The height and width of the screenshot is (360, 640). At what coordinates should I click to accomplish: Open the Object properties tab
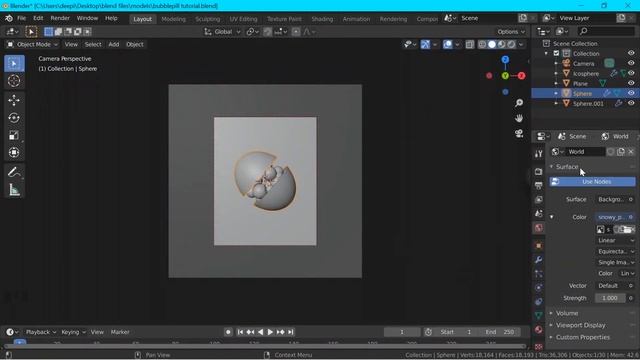[538, 246]
